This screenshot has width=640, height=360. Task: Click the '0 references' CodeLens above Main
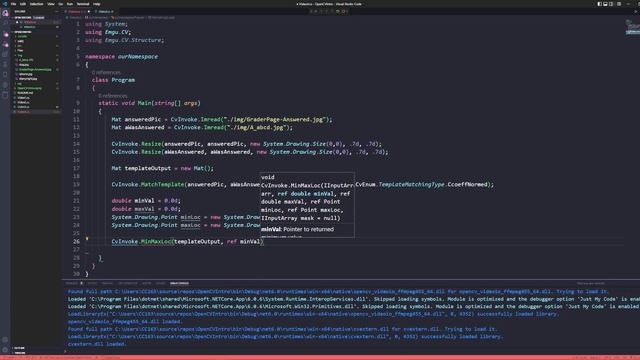113,96
